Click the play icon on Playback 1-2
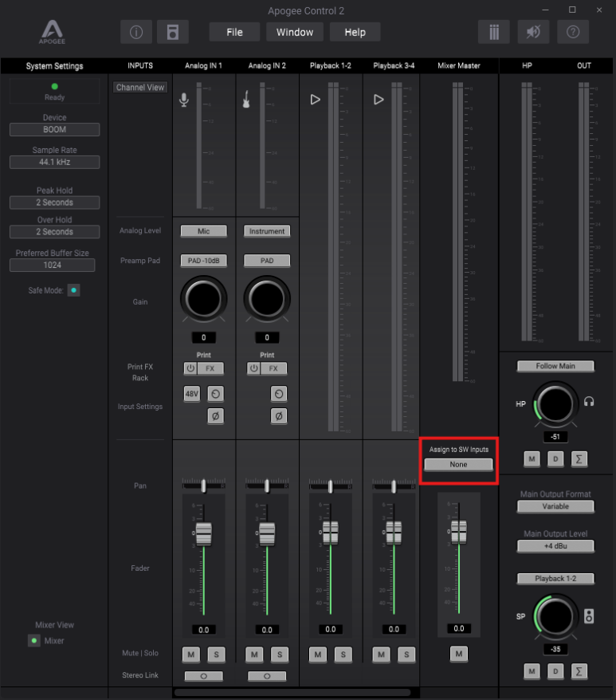 tap(315, 100)
